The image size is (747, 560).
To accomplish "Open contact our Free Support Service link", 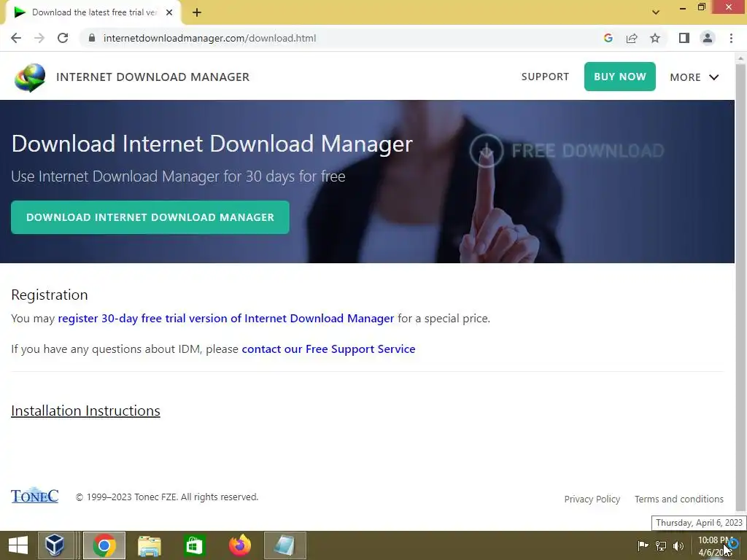I will tap(328, 349).
